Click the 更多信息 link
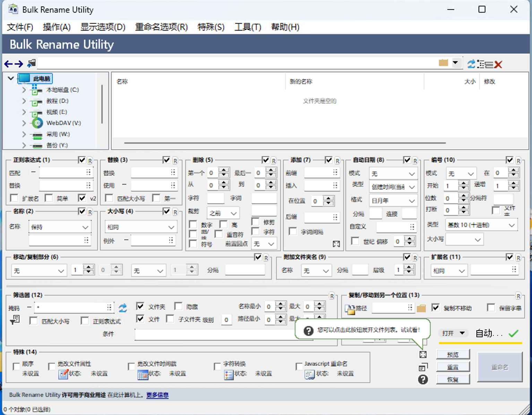The width and height of the screenshot is (532, 415). [x=157, y=395]
